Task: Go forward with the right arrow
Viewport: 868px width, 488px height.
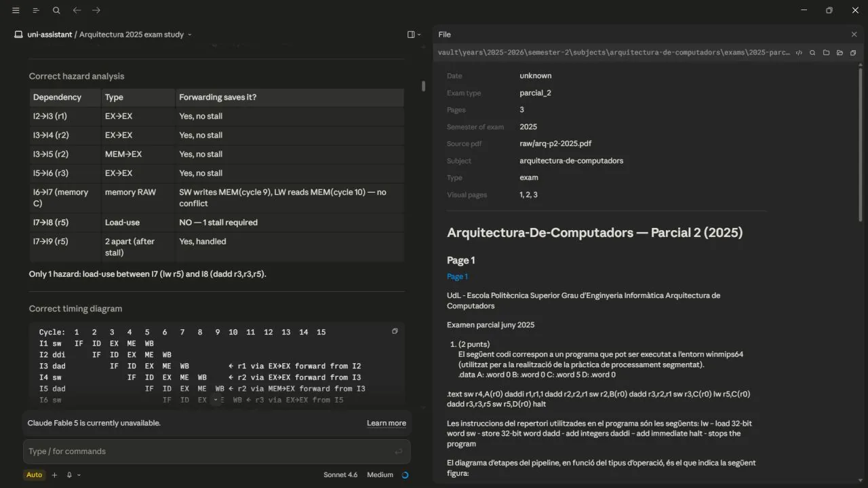Action: pyautogui.click(x=96, y=11)
